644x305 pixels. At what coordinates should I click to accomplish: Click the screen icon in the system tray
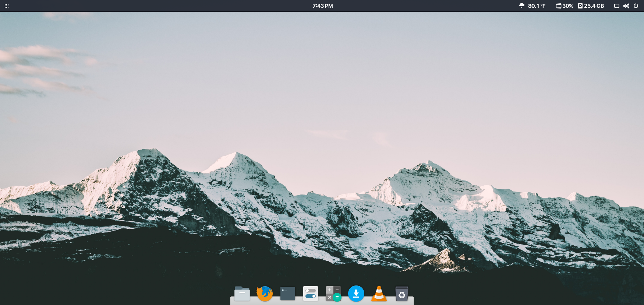click(617, 6)
